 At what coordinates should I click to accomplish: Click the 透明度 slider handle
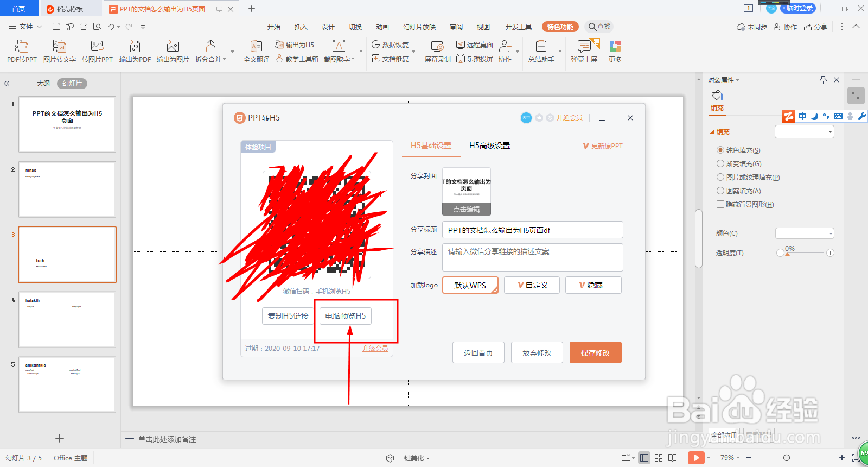pos(788,254)
